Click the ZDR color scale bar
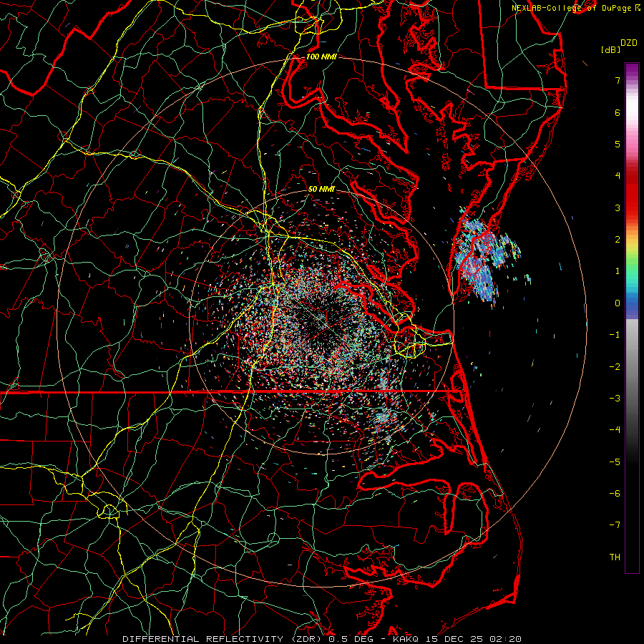This screenshot has height=644, width=644. click(632, 318)
